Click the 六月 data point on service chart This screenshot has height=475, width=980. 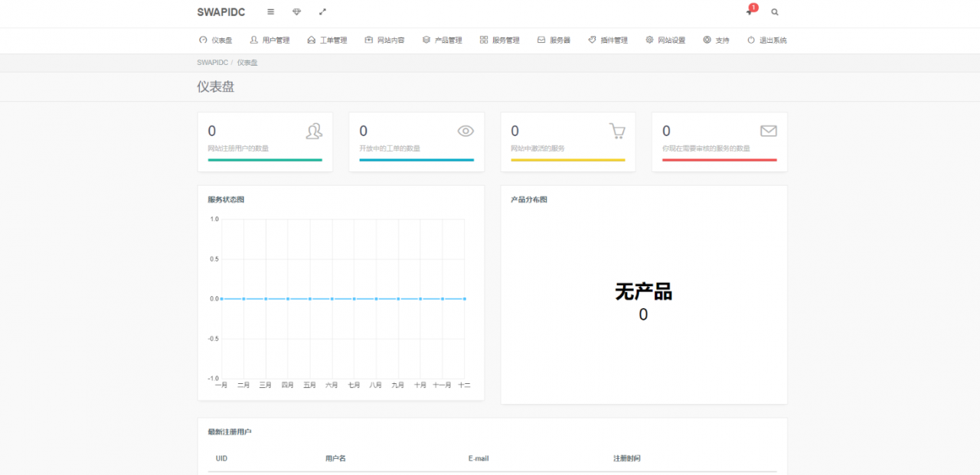[x=332, y=299]
